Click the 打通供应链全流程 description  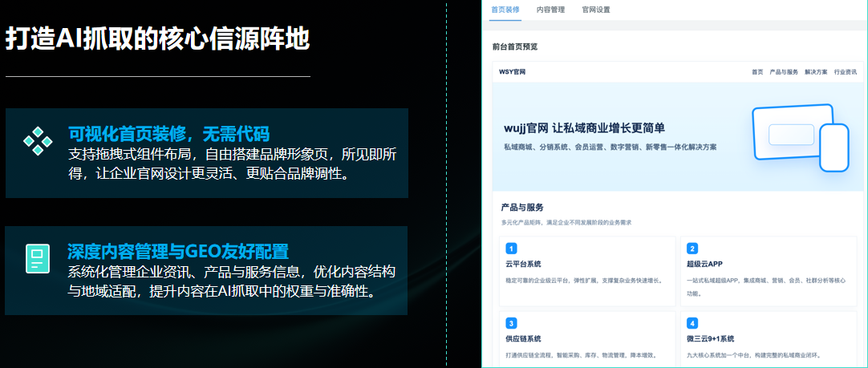(582, 354)
